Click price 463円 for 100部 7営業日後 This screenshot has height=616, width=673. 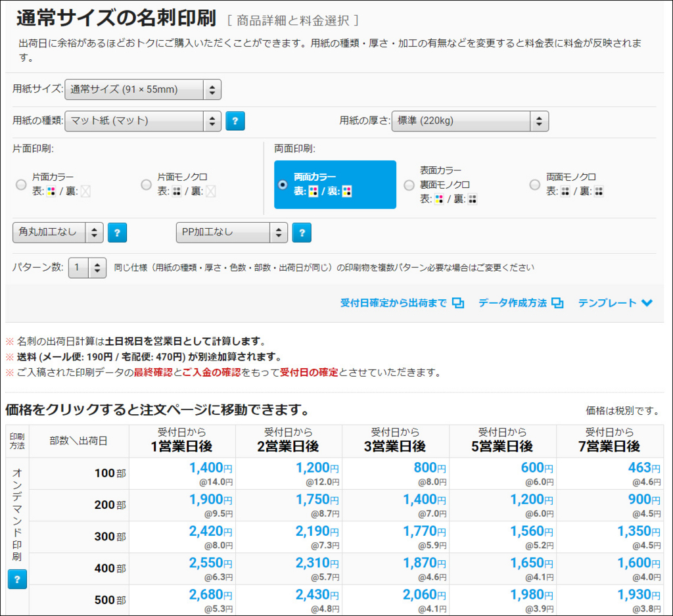(x=644, y=468)
